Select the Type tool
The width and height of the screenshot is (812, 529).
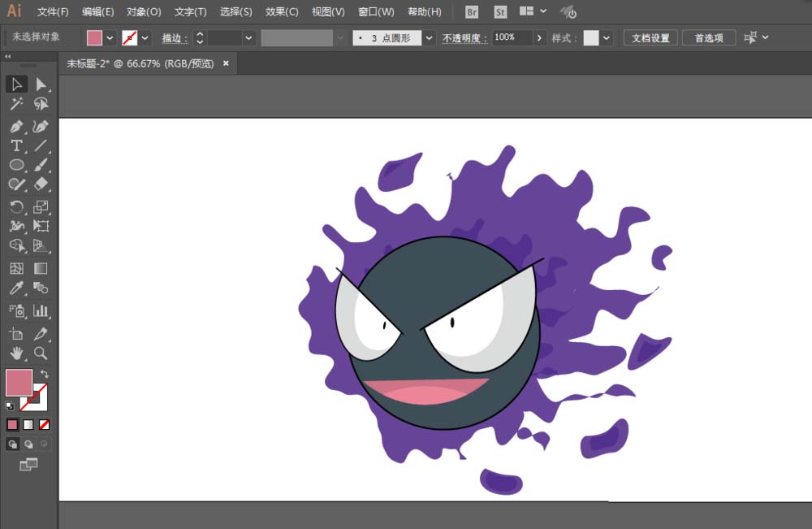point(16,146)
